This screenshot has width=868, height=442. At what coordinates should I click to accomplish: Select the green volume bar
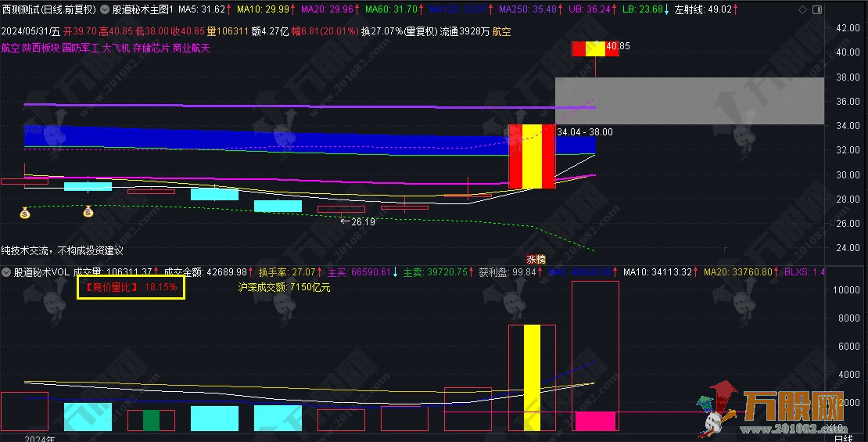click(x=151, y=420)
